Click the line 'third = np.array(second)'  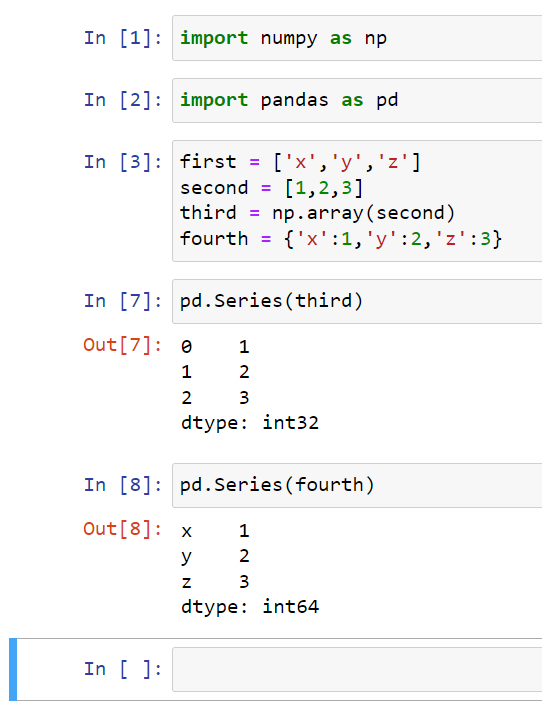tap(317, 213)
